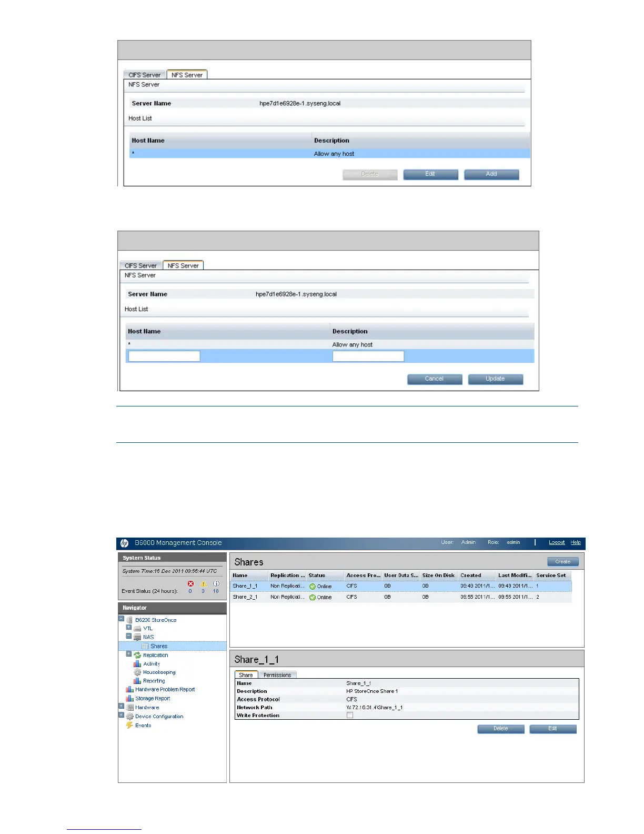Select the Share tab under Share_1_1
644x834 pixels.
coord(246,675)
